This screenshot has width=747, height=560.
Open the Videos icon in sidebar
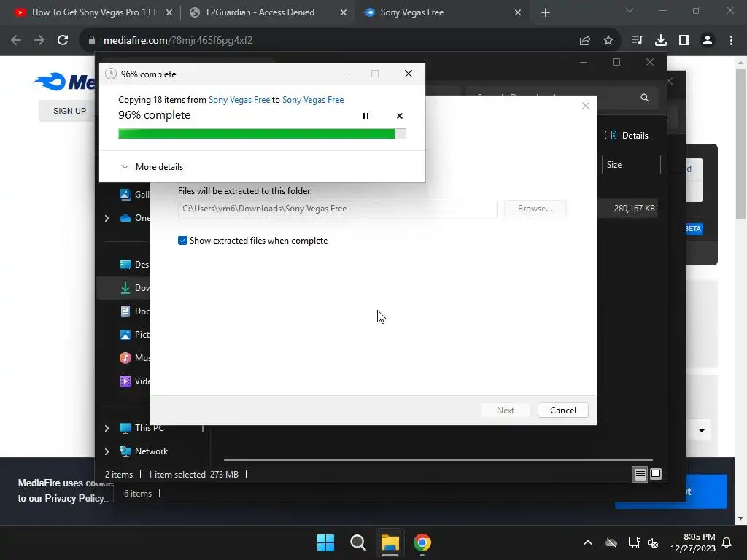[x=125, y=381]
